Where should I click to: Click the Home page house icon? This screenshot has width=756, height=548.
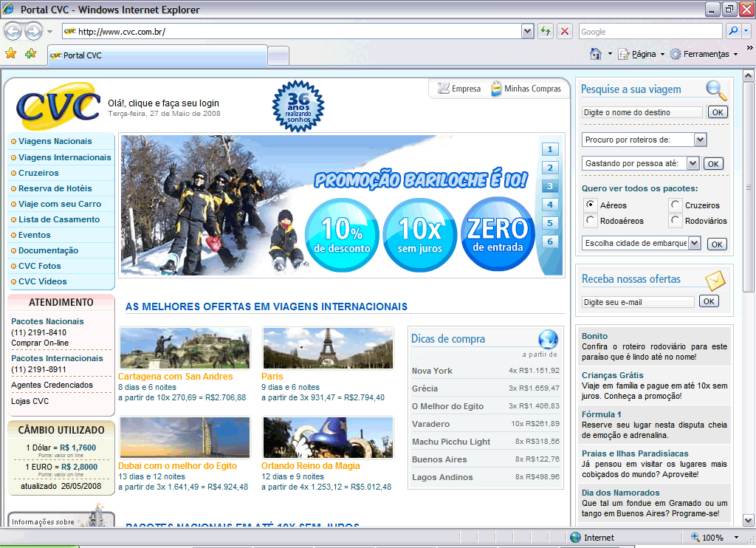click(596, 54)
